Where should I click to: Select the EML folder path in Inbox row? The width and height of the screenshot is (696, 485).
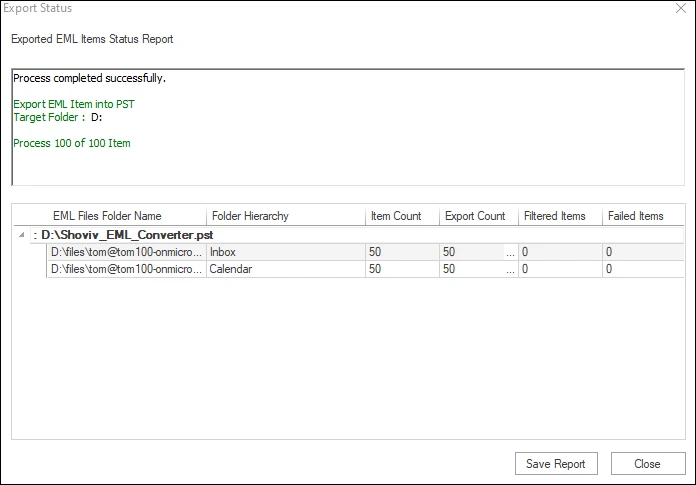127,252
